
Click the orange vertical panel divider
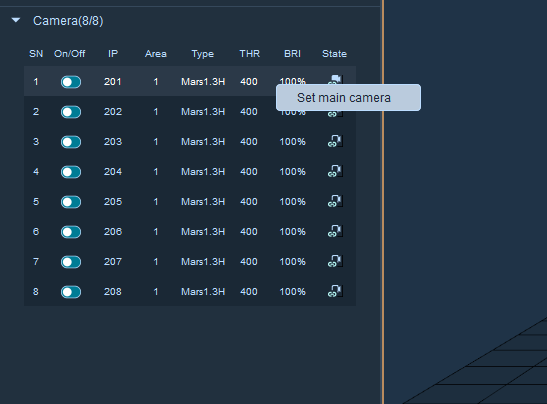click(383, 202)
